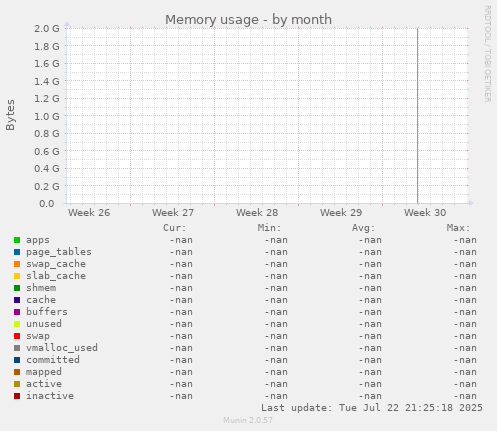The height and width of the screenshot is (431, 497).
Task: Click the vmalloc_used gray color swatch
Action: click(x=17, y=348)
